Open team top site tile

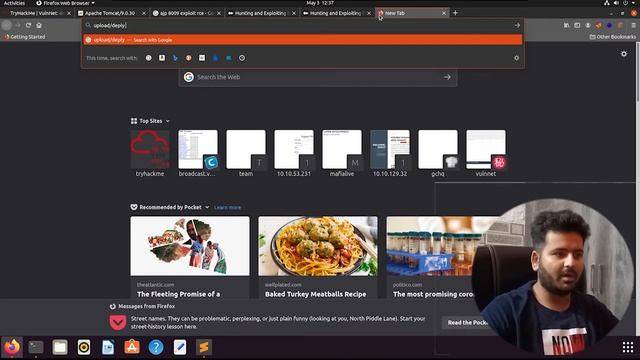tap(246, 153)
